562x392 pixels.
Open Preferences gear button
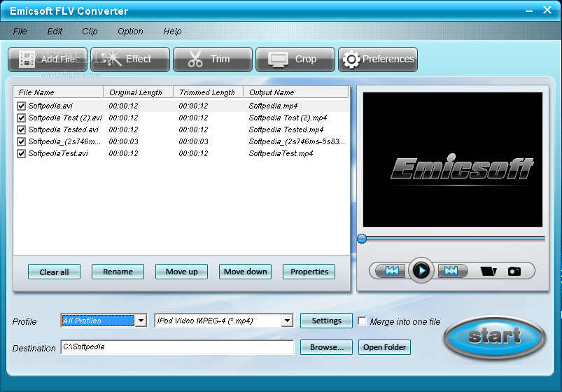(x=378, y=59)
